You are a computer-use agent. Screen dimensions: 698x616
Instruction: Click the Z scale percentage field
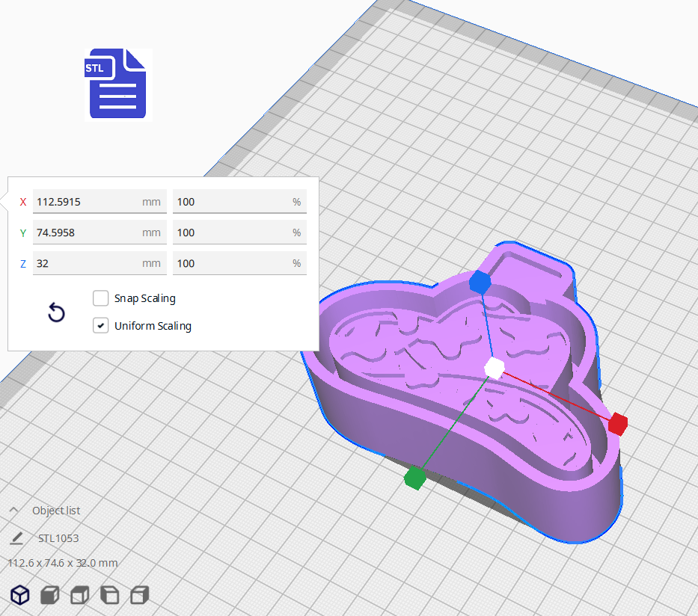tap(232, 263)
